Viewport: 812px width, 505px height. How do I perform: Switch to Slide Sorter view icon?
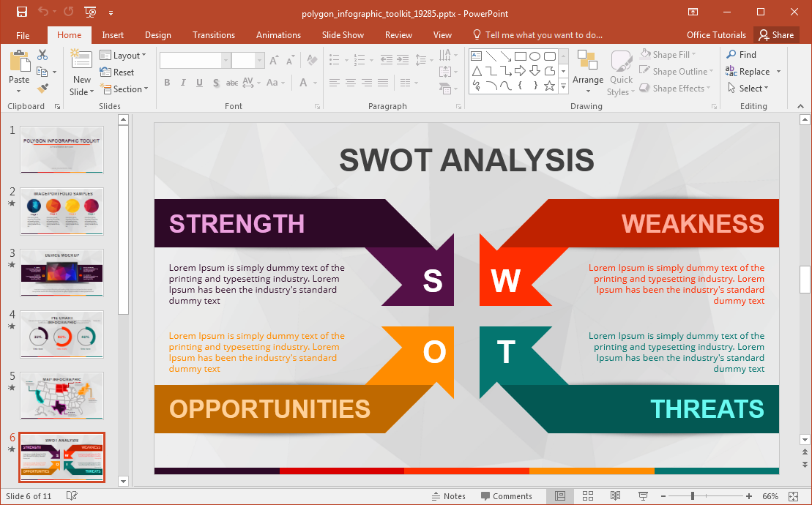(587, 496)
